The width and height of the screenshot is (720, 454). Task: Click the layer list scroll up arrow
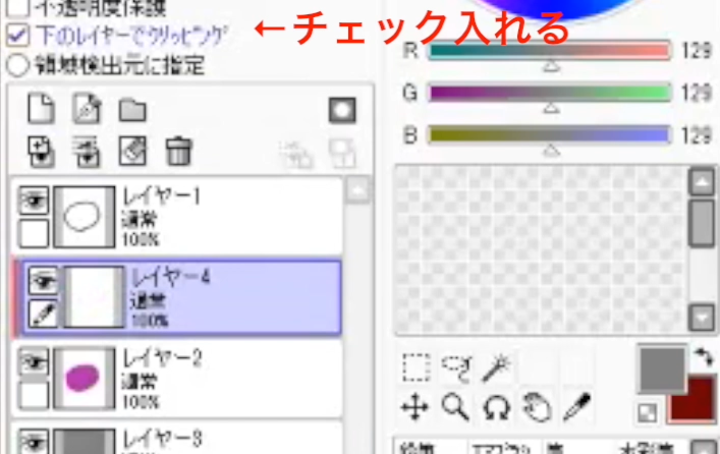click(x=358, y=190)
